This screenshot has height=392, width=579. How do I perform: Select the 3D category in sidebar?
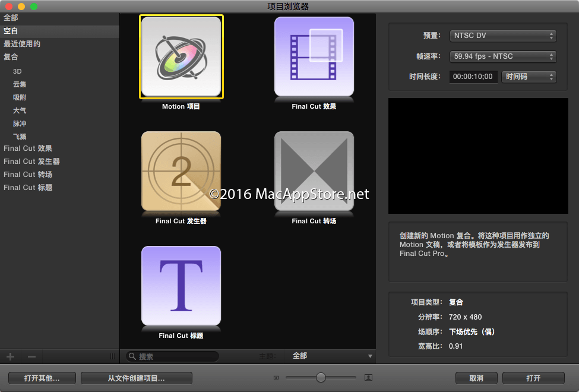17,71
